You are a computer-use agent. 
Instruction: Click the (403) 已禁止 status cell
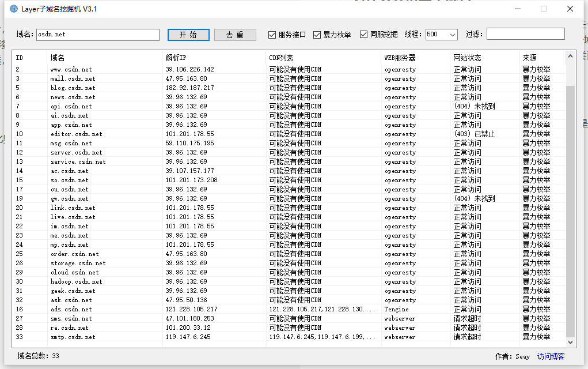475,134
